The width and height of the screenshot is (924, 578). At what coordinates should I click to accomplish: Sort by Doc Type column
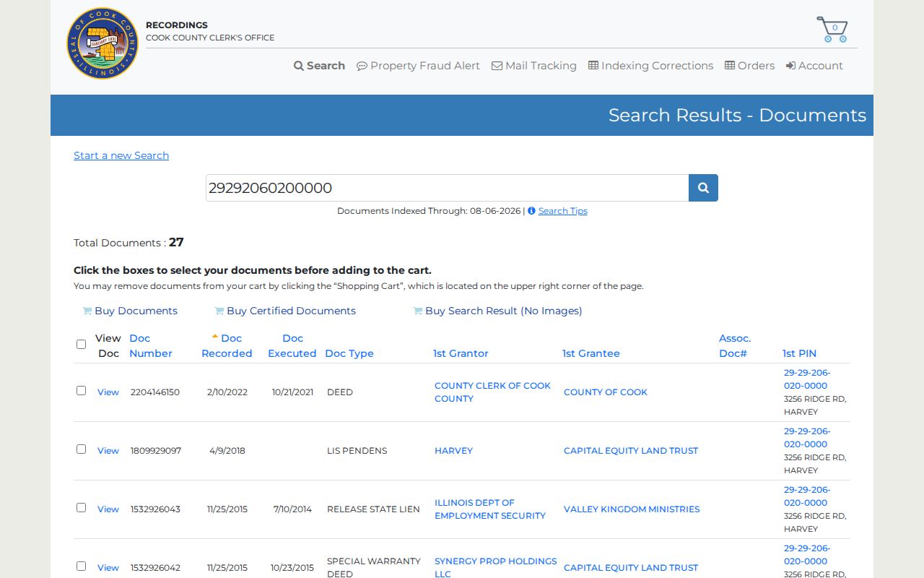click(349, 353)
